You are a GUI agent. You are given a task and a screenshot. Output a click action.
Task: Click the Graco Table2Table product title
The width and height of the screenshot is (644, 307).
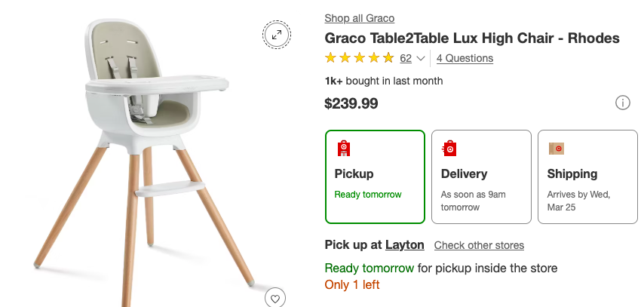pos(471,38)
